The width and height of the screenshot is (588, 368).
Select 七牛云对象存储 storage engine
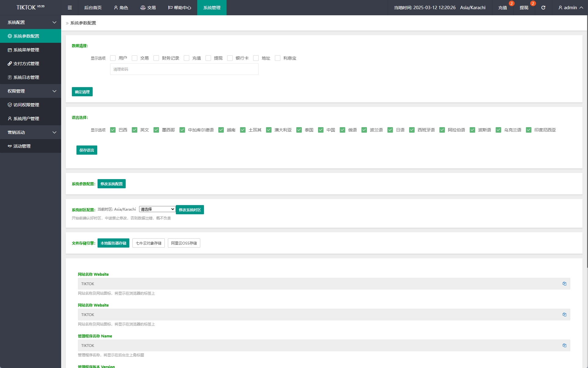(x=149, y=243)
